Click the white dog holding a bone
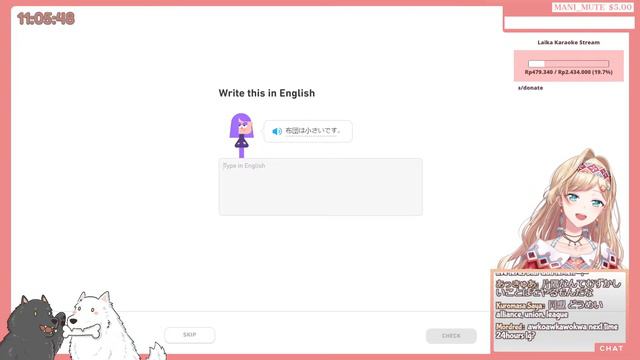 point(104,327)
